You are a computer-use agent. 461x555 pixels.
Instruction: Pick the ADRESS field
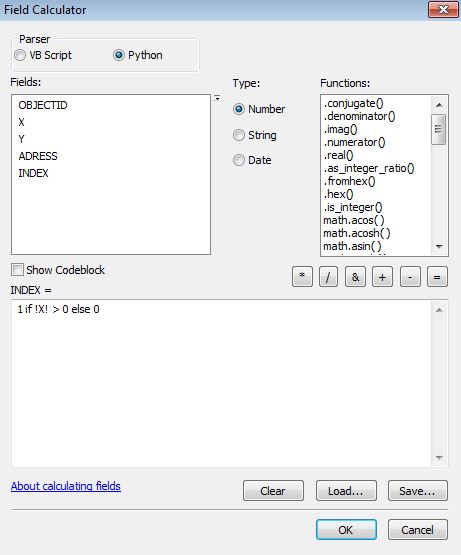pyautogui.click(x=38, y=156)
